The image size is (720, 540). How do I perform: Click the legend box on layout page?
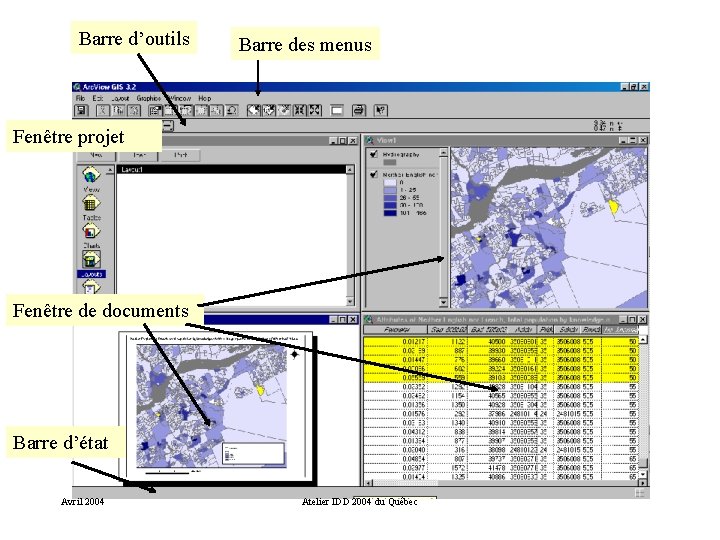pyautogui.click(x=254, y=454)
